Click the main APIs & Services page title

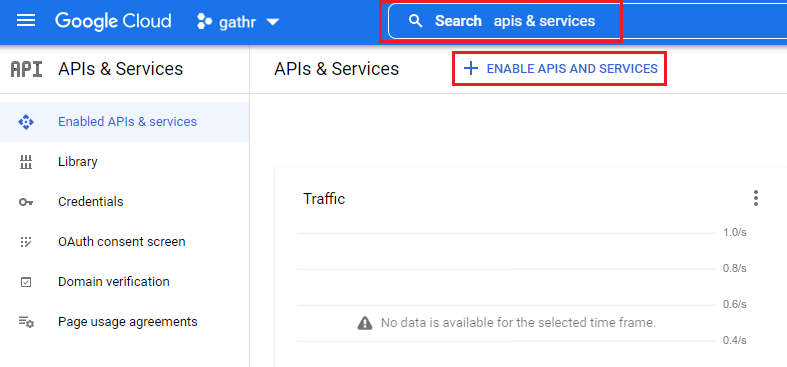(x=336, y=69)
